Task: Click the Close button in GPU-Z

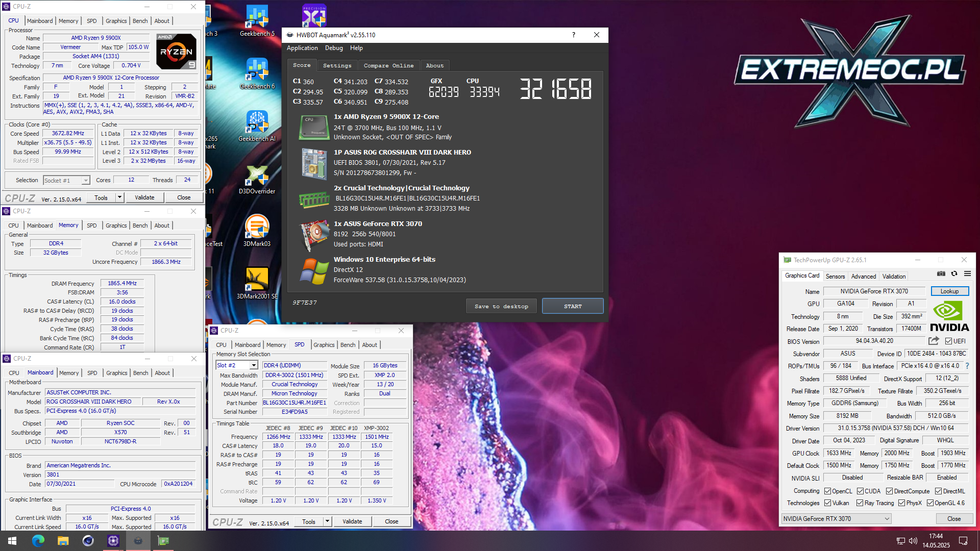Action: pos(954,519)
